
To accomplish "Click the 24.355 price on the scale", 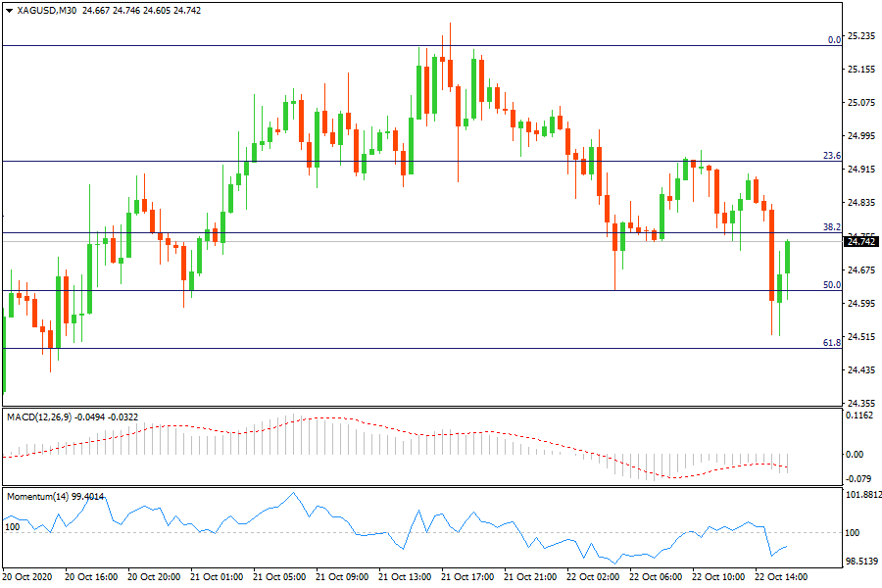I will [860, 404].
